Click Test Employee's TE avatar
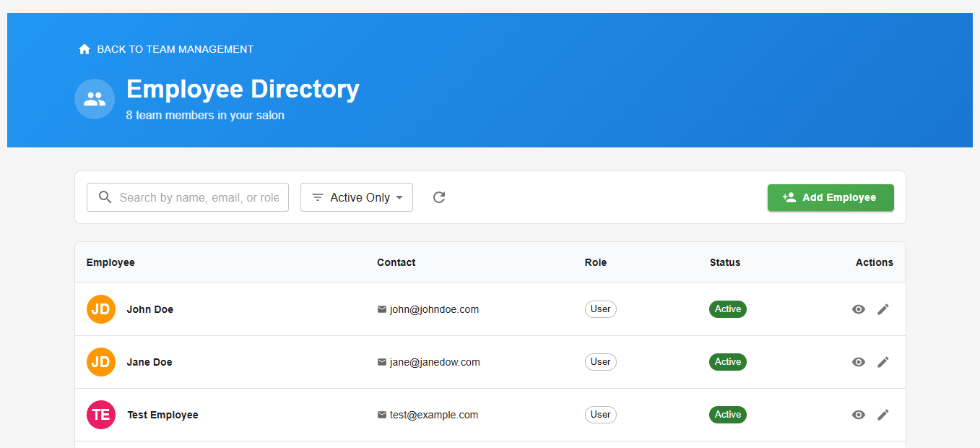 (101, 415)
